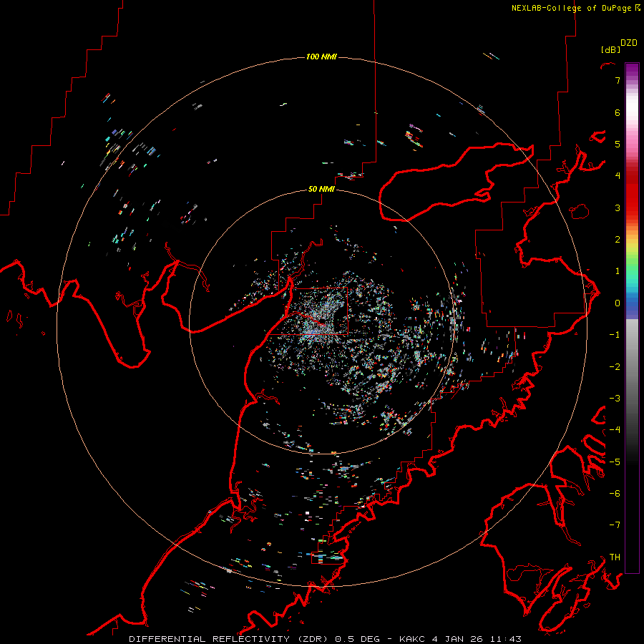Click the 4 JAN 26 11:43 timestamp

[x=477, y=639]
